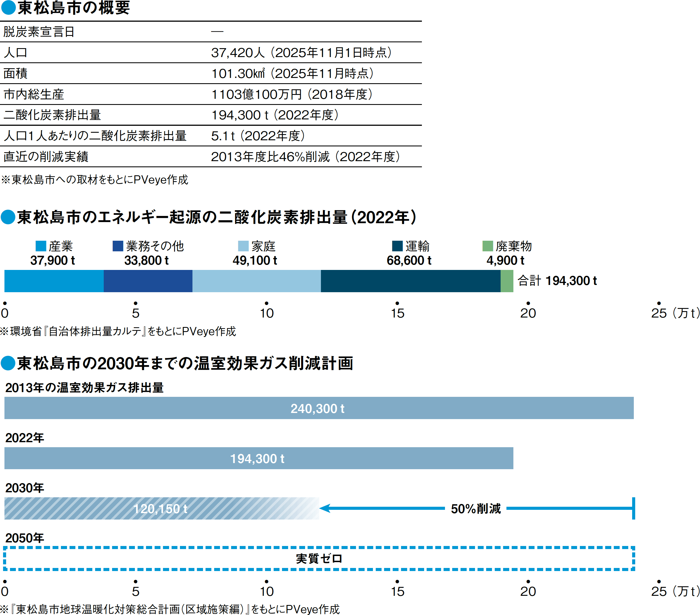Screen dimensions: 700x615
Task: Click the dashed 実質ゼロ box
Action: tap(318, 559)
